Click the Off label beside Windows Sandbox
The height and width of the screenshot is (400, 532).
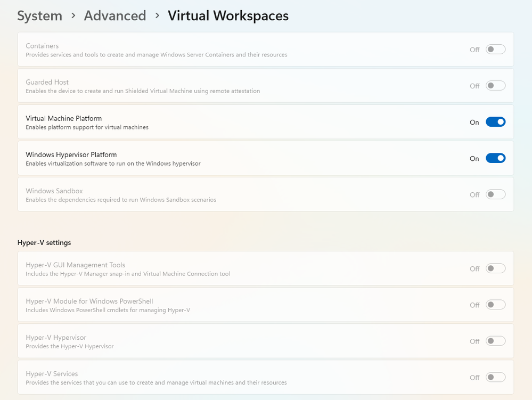[474, 195]
